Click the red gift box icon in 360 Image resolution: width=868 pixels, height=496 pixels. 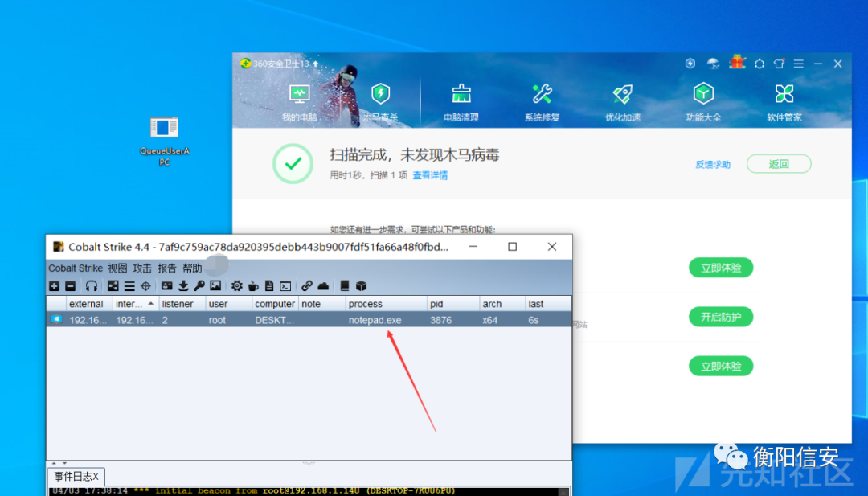click(737, 62)
